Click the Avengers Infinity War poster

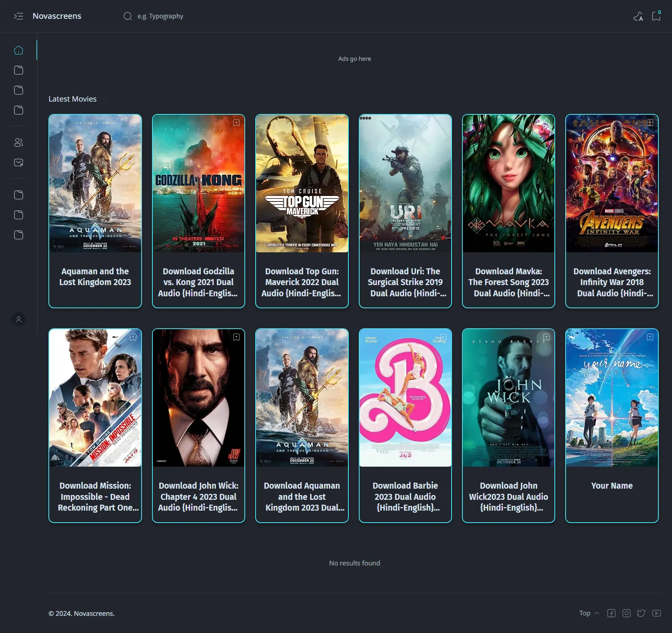point(612,184)
